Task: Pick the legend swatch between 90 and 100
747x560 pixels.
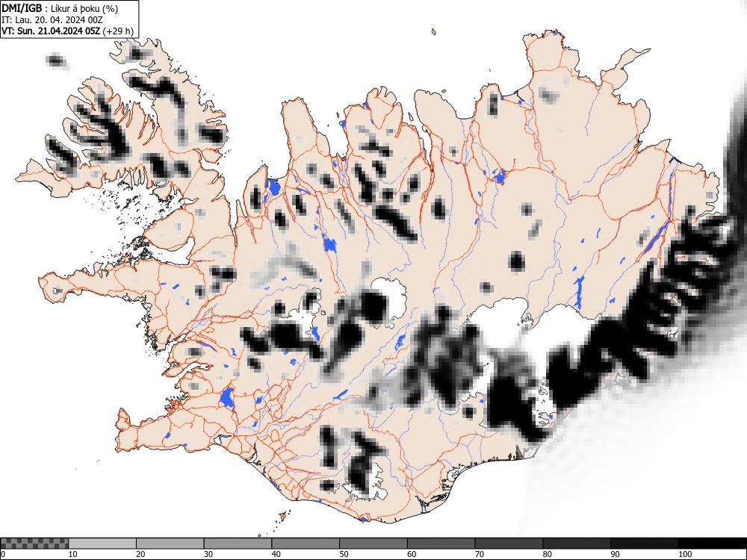Action: [x=644, y=544]
